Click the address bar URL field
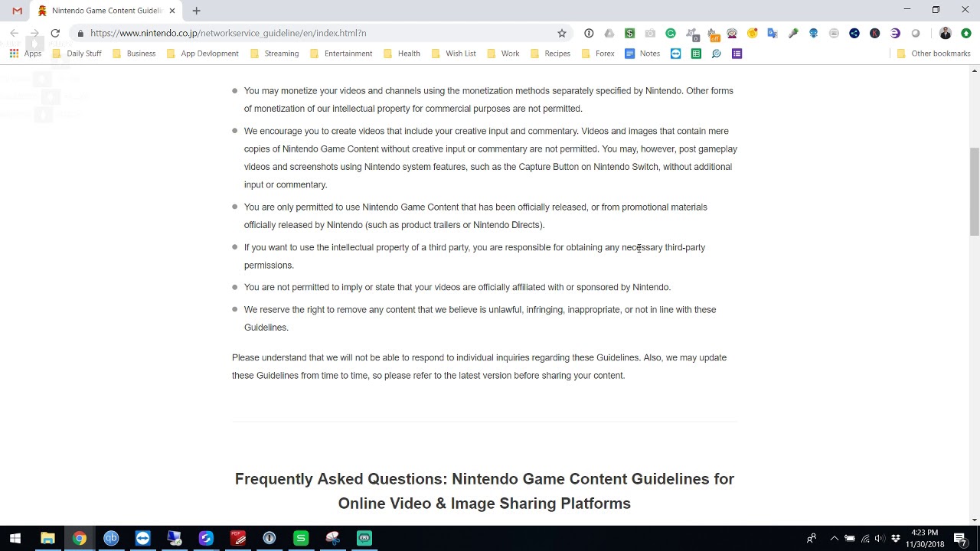This screenshot has width=980, height=551. [322, 33]
